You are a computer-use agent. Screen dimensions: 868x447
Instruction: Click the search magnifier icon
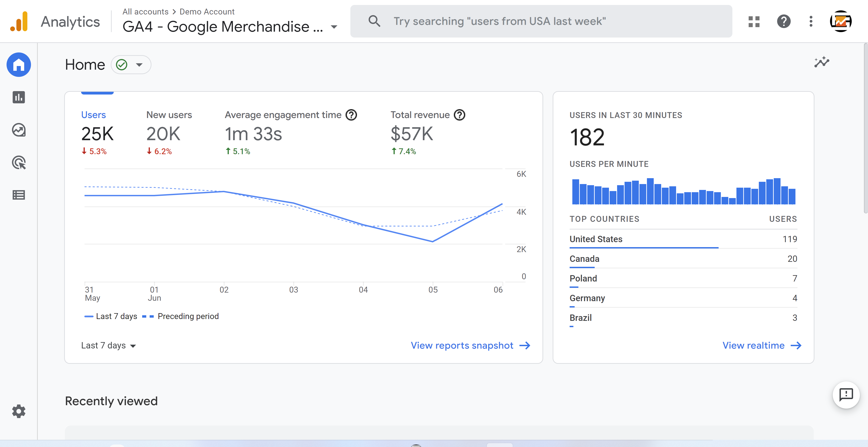374,21
